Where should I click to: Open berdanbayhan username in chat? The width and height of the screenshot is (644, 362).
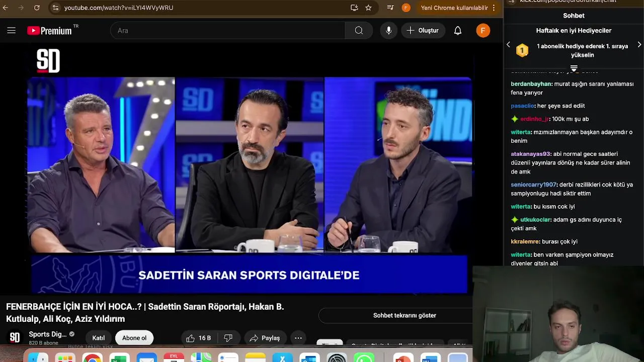(x=531, y=84)
